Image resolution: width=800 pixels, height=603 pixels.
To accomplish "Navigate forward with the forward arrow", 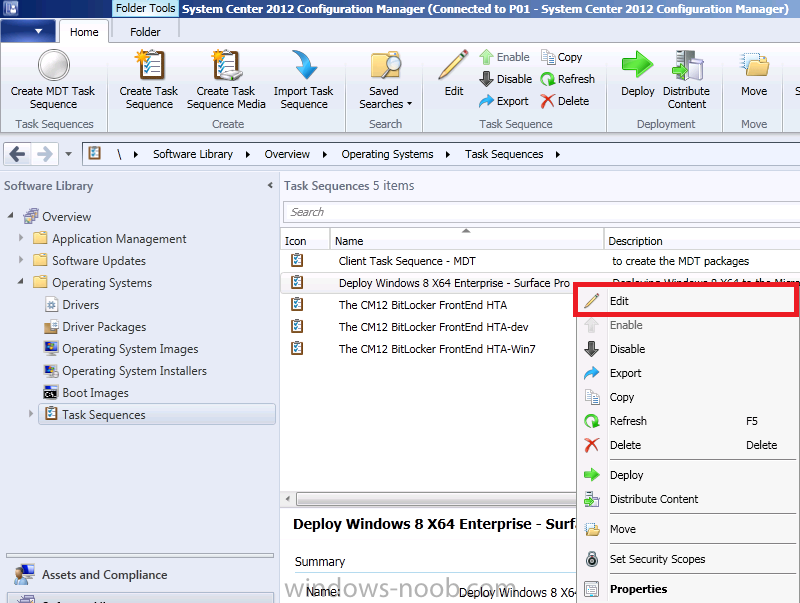I will (45, 154).
